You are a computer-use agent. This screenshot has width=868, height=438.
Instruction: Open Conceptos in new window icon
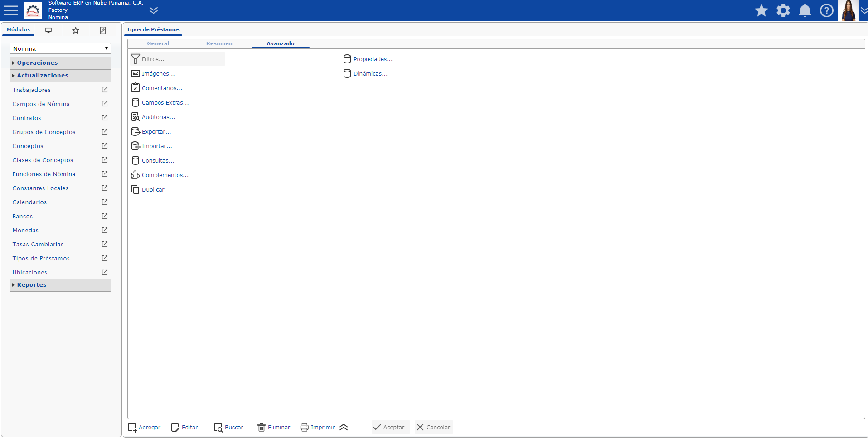click(105, 146)
